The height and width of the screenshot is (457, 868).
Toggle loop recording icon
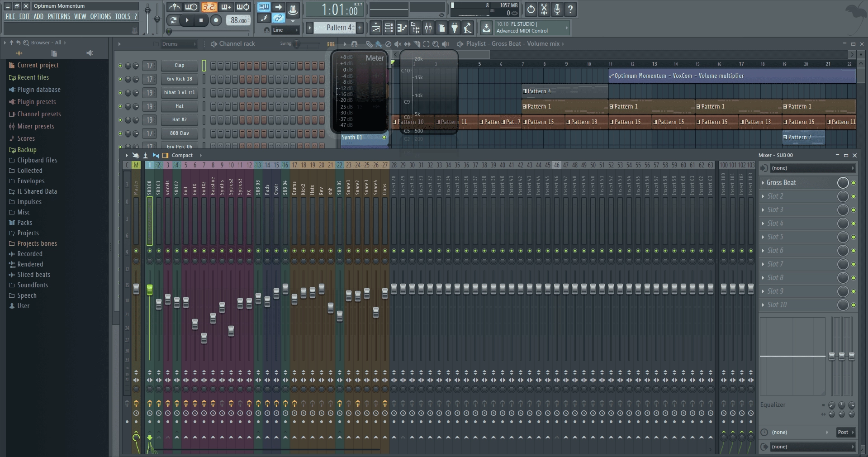(x=243, y=7)
